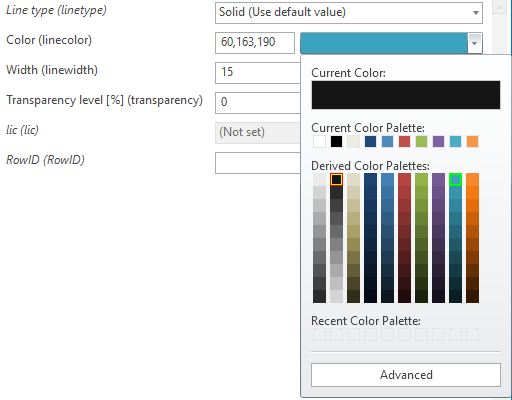Screen dimensions: 512x400
Task: Click the RowID (RowID) label
Action: (45, 160)
